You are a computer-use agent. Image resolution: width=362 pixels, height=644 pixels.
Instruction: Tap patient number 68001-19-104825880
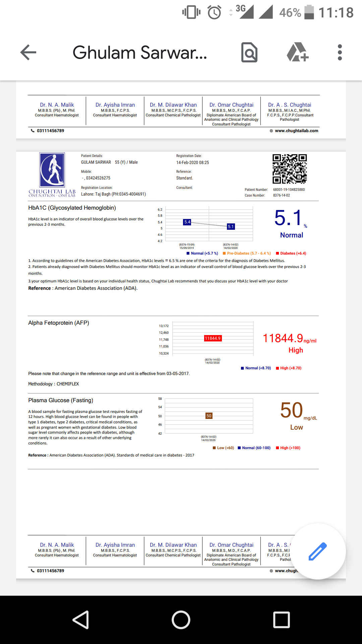[289, 190]
